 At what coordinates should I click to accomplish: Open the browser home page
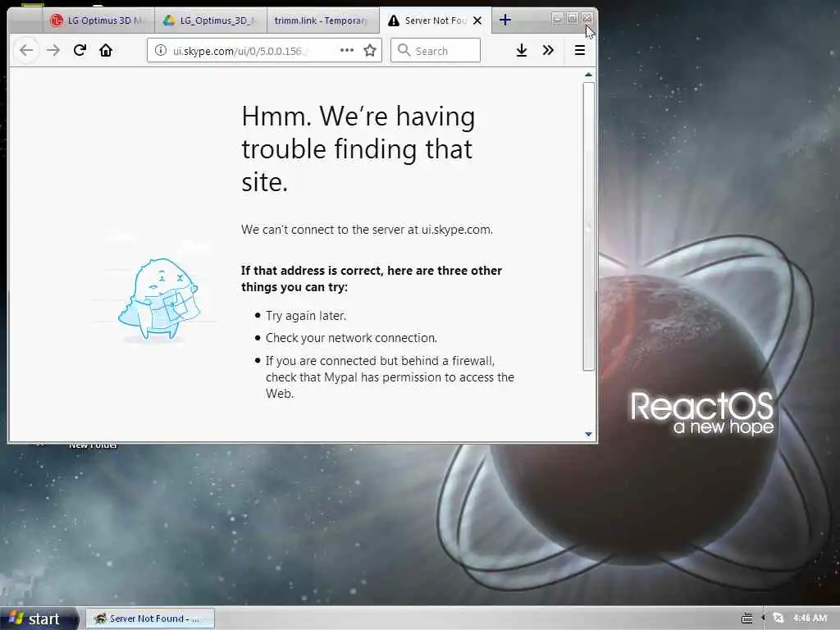(106, 50)
